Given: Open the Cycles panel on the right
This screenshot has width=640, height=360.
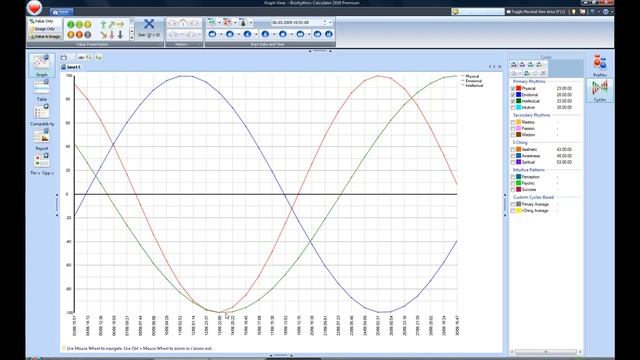Looking at the screenshot, I should click(x=600, y=91).
